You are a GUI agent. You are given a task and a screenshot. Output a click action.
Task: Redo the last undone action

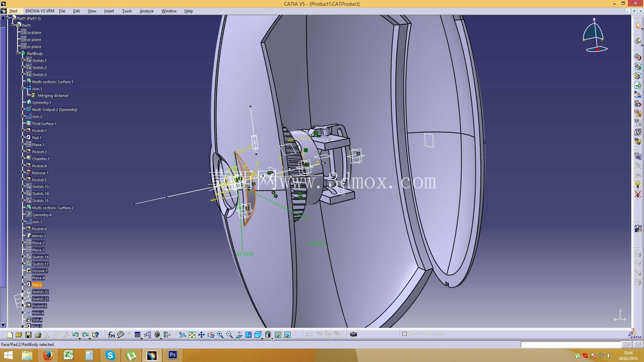tap(85, 335)
